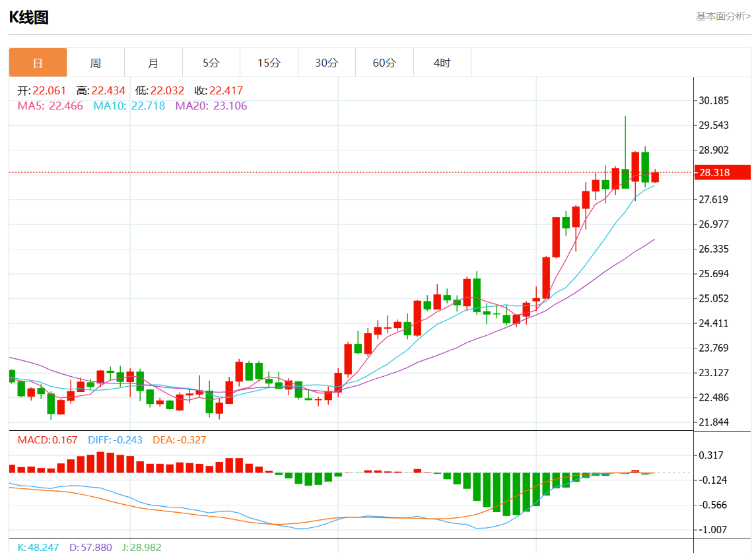Click the 27.619 price axis label
Screen dimensions: 756x553
(x=714, y=199)
